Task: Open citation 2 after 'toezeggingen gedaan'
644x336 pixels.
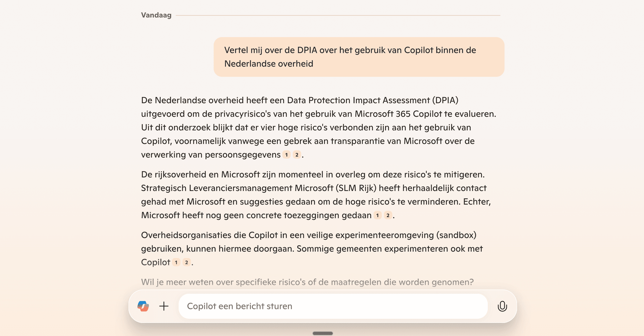Action: click(387, 216)
